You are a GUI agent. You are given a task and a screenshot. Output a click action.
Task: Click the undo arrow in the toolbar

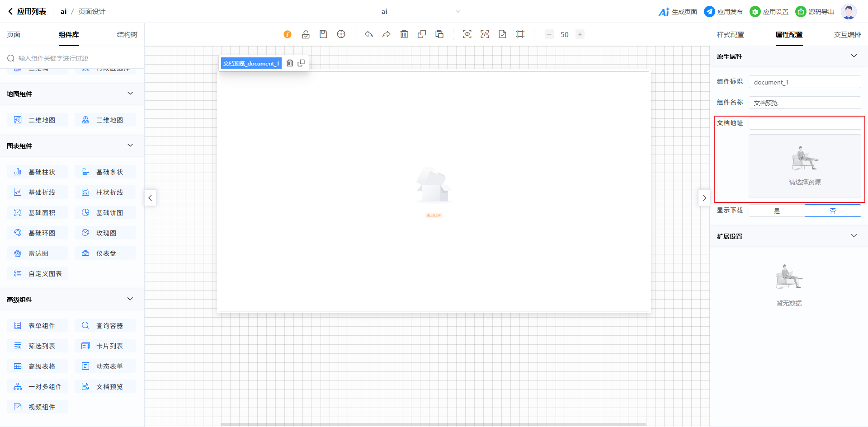pyautogui.click(x=369, y=34)
